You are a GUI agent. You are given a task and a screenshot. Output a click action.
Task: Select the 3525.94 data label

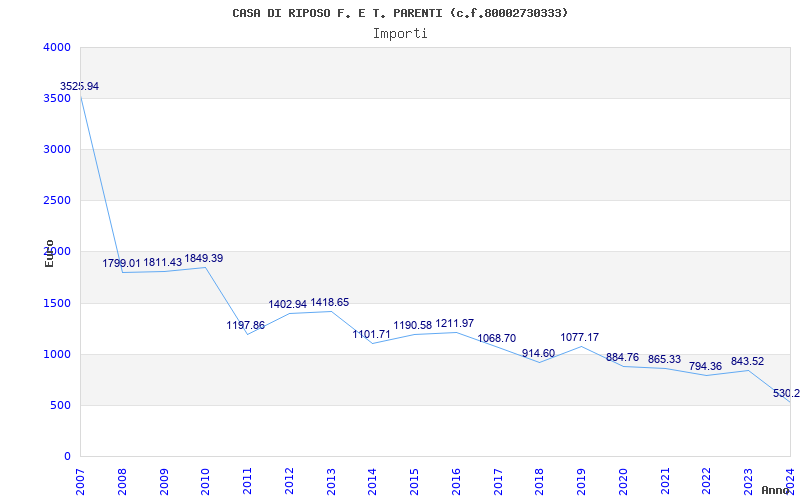coord(79,86)
